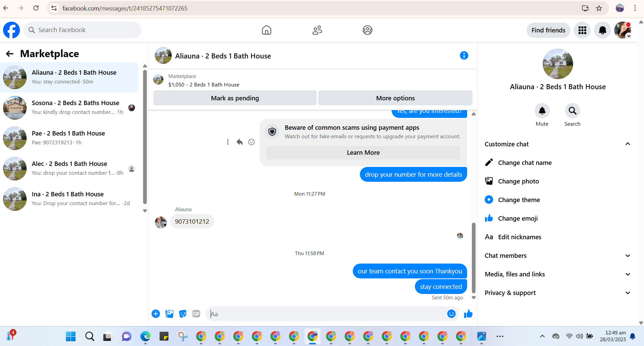The image size is (644, 346).
Task: Go to the Home feed icon
Action: click(267, 30)
